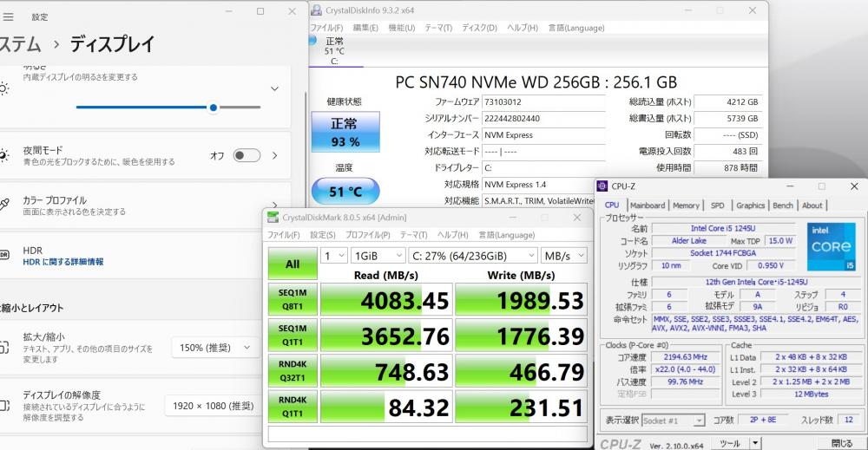Open the test count dropdown showing 1

coord(334,256)
